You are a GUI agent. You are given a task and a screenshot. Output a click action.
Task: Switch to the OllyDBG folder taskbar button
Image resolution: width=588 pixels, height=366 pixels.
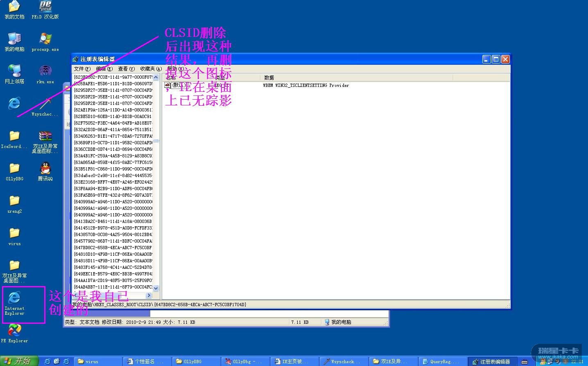click(197, 361)
